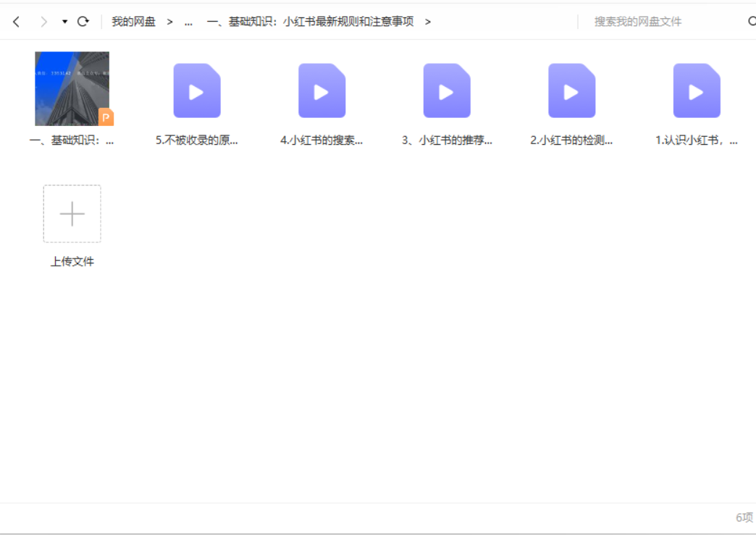This screenshot has height=535, width=756.
Task: Click file name 4.小红书的搜索...
Action: [322, 140]
